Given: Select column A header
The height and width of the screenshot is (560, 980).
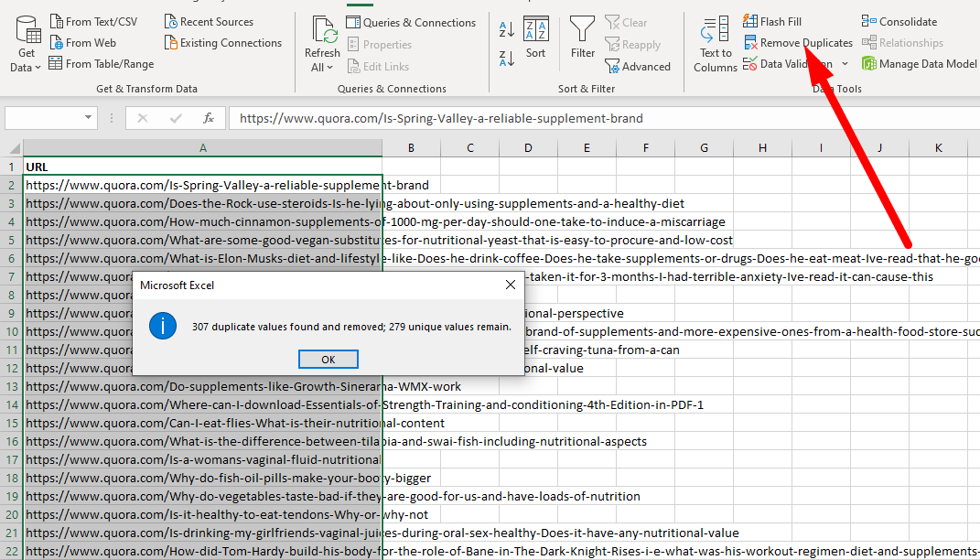Looking at the screenshot, I should tap(202, 148).
